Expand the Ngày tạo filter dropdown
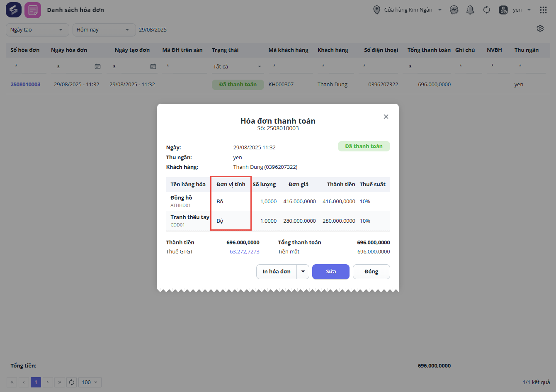 click(36, 30)
